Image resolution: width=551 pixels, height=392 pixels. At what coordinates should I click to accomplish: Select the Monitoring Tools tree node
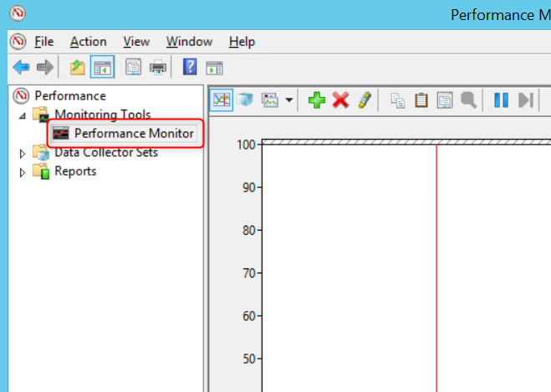pos(103,115)
